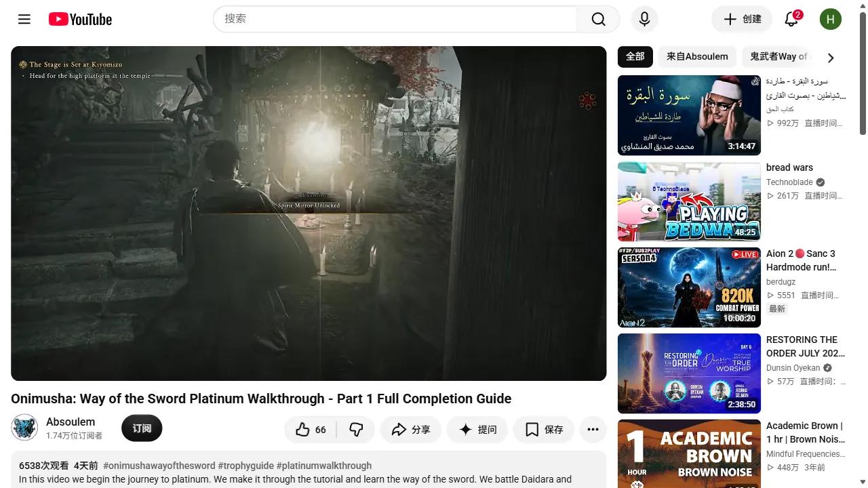Save video with 保存 button
The width and height of the screenshot is (868, 488).
click(544, 429)
